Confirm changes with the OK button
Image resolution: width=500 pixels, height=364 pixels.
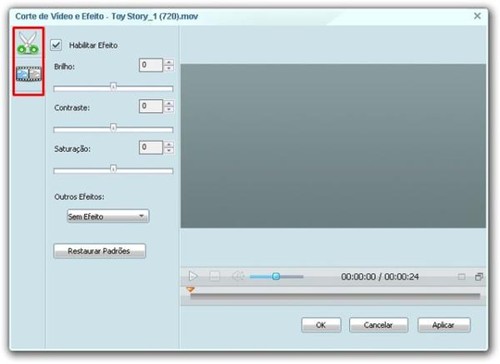321,325
